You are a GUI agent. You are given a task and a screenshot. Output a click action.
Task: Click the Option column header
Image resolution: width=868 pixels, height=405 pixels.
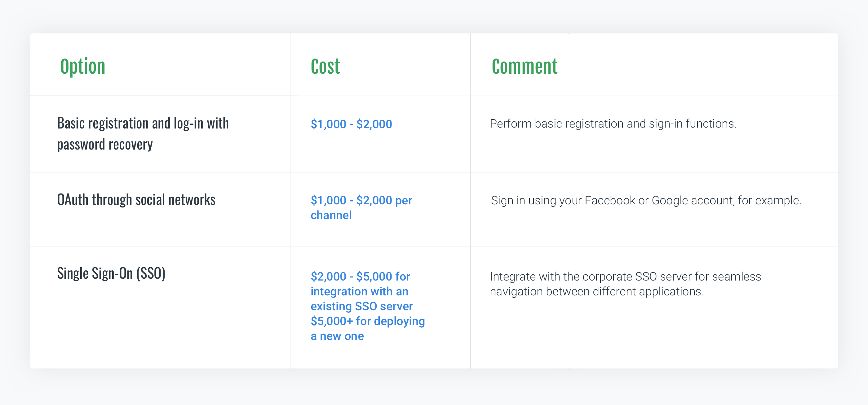(x=82, y=66)
